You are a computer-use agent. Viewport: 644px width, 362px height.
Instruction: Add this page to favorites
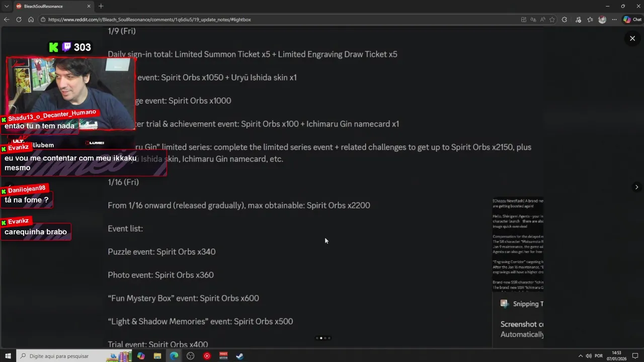pos(552,20)
